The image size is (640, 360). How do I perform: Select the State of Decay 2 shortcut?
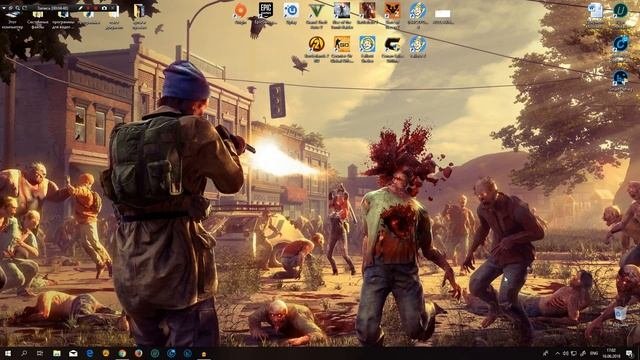392,15
